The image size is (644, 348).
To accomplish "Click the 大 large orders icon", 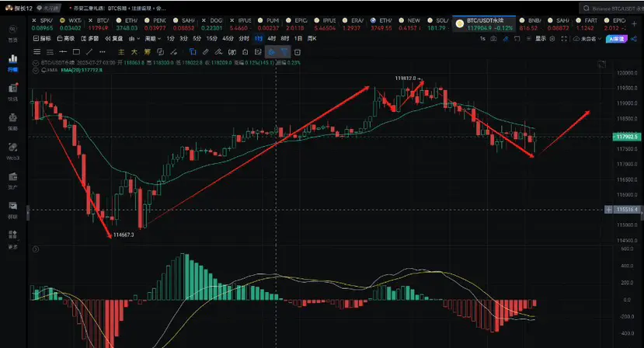I will (134, 52).
